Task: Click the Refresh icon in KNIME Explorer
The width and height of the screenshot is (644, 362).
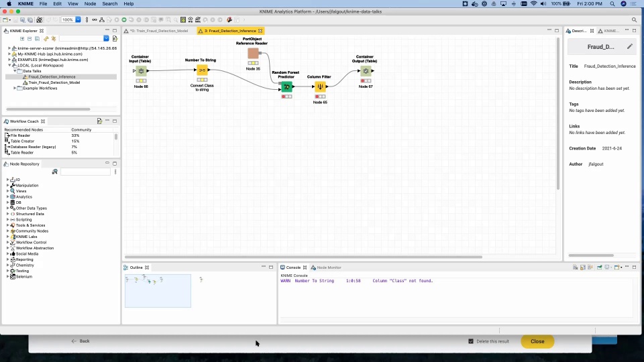Action: (46, 39)
